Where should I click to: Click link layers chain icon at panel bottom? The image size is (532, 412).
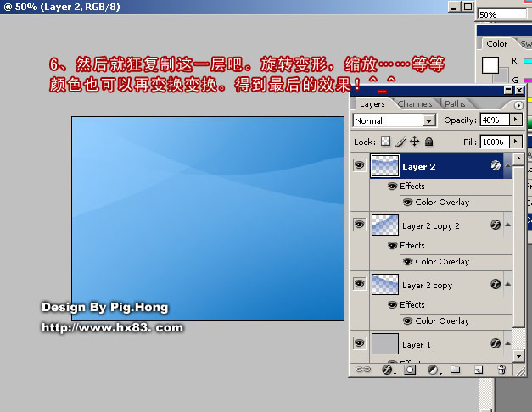coord(363,370)
